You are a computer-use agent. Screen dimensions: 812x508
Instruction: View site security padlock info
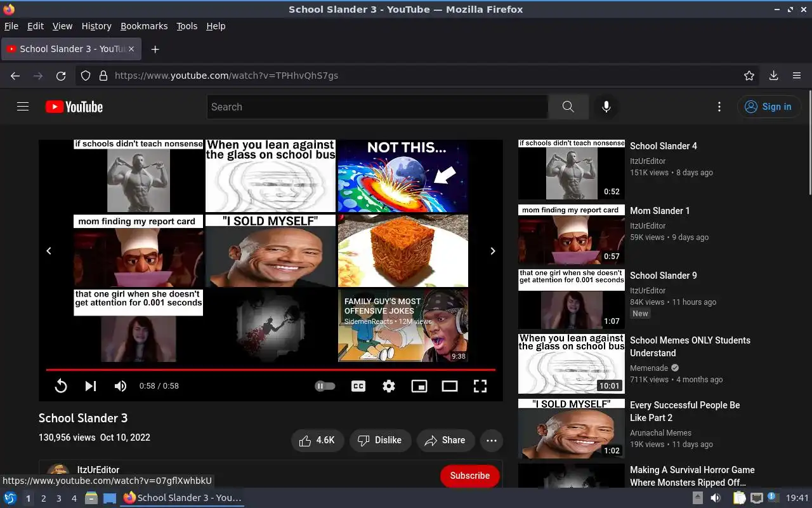click(103, 76)
